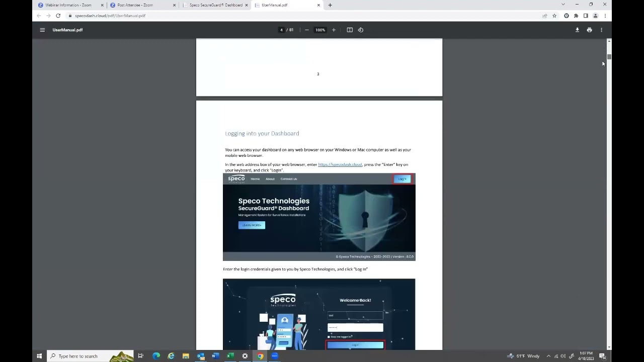The height and width of the screenshot is (362, 644).
Task: Open Settings gear from the taskbar
Action: coord(245,356)
